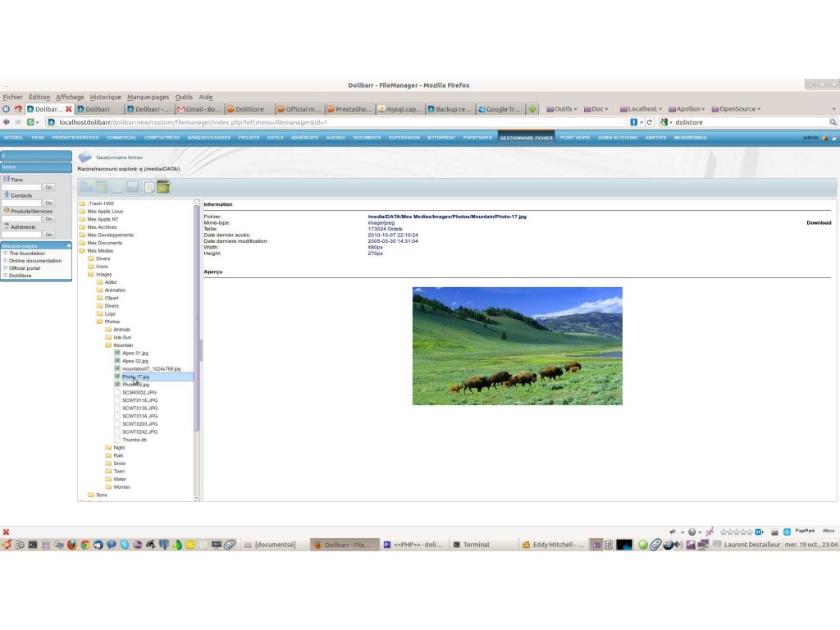Click the volume speaker icon in system tray
Screen dimensions: 840x630
pos(678,545)
